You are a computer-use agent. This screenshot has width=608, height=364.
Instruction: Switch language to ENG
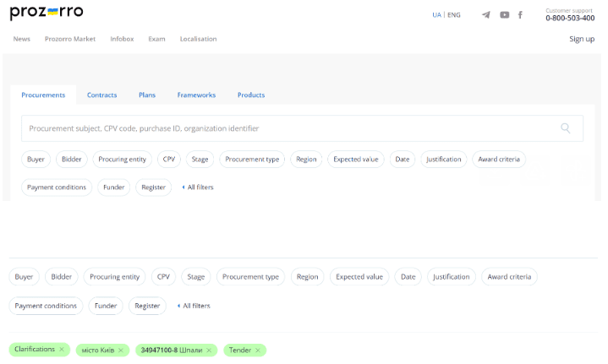[x=454, y=15]
